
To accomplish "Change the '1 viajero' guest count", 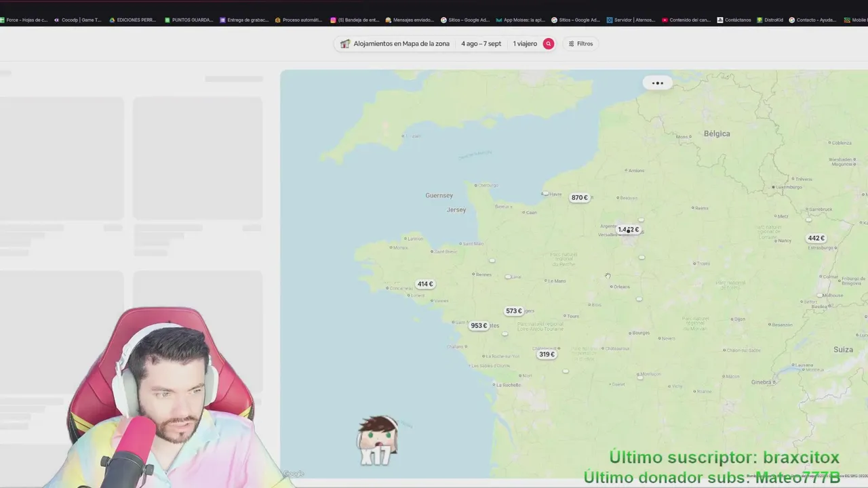I will (525, 43).
